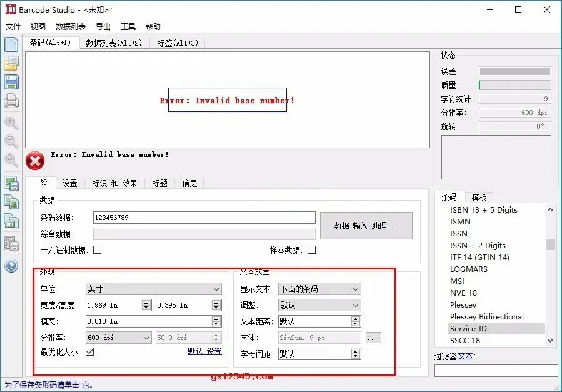This screenshot has height=392, width=562.
Task: Click the Zoom in magnifier icon
Action: (x=11, y=122)
